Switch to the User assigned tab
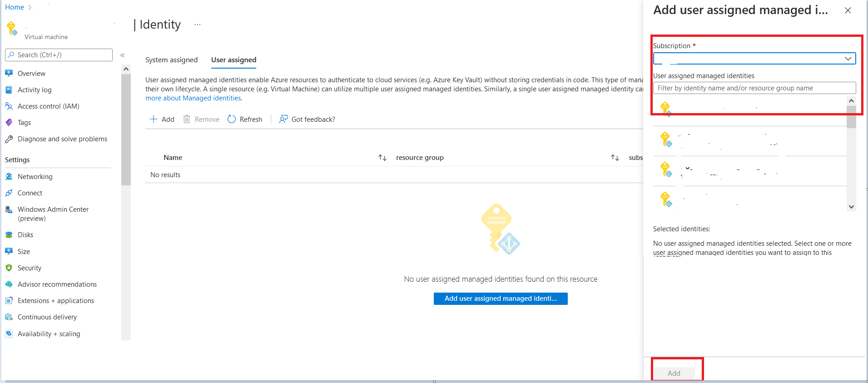 pyautogui.click(x=234, y=60)
